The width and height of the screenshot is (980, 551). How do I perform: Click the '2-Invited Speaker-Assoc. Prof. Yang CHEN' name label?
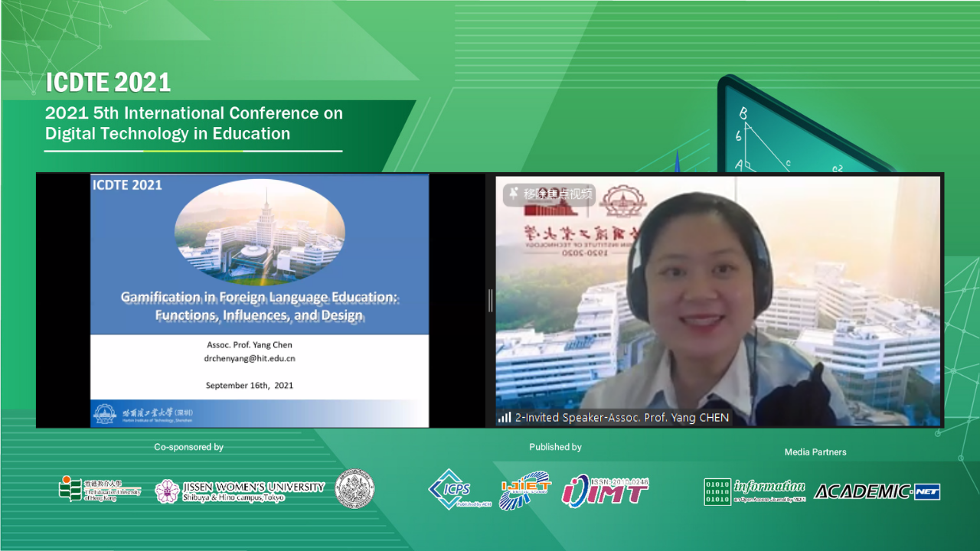pyautogui.click(x=622, y=418)
